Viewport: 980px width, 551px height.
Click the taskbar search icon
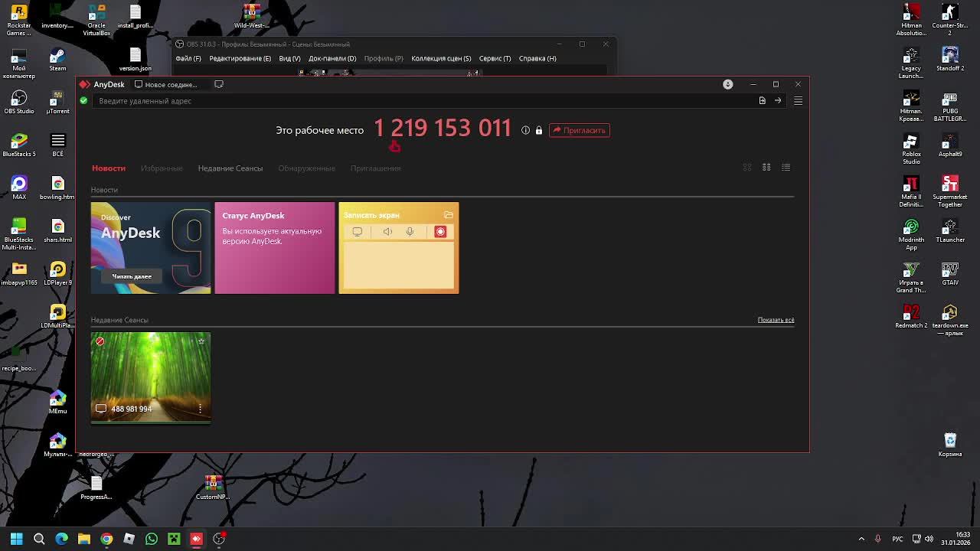(39, 539)
